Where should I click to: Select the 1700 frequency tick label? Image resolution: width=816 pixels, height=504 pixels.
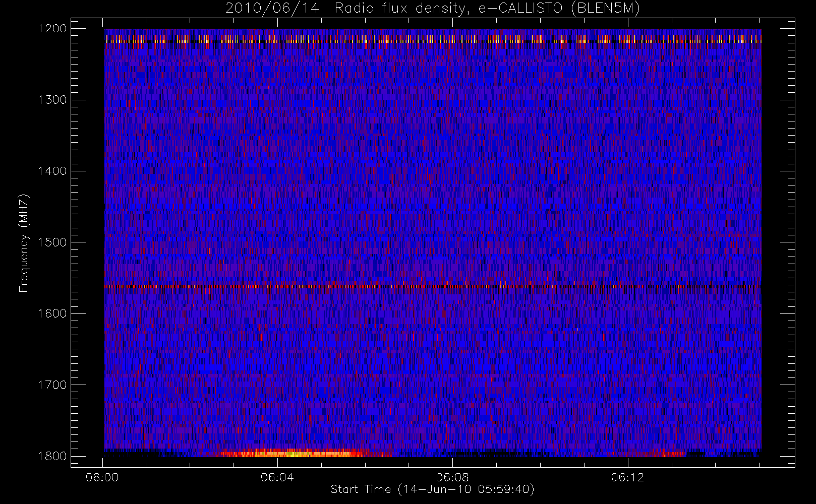tap(52, 385)
